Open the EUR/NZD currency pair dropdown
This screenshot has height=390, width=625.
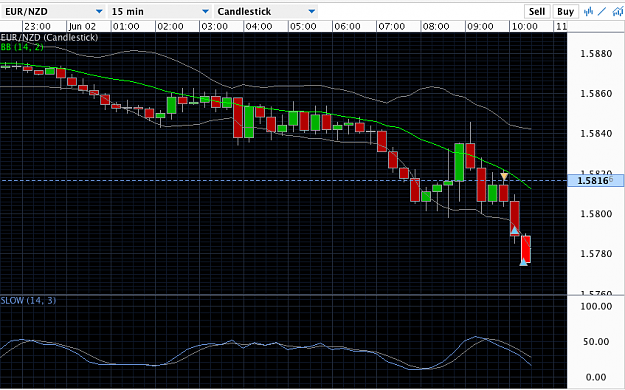tap(54, 12)
